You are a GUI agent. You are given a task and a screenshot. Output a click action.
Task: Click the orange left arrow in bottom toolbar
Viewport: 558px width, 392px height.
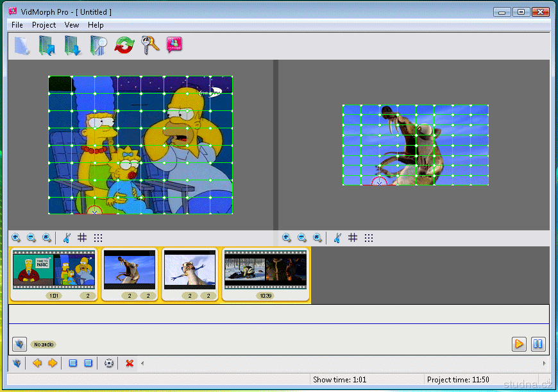(x=37, y=363)
